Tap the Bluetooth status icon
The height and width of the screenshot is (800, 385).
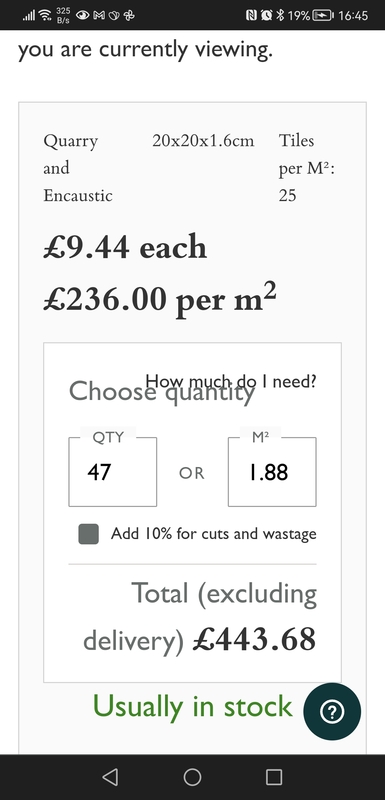pos(280,15)
